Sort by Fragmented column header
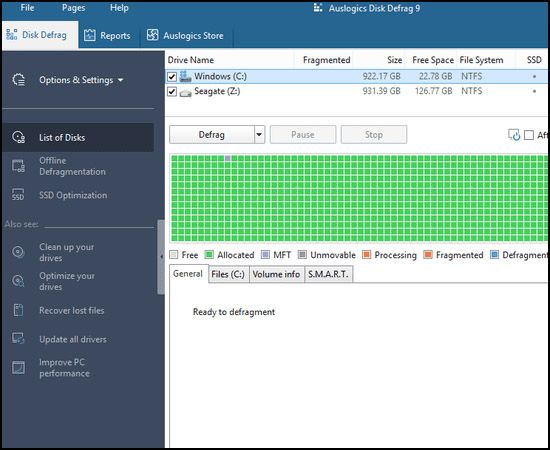 coord(327,60)
